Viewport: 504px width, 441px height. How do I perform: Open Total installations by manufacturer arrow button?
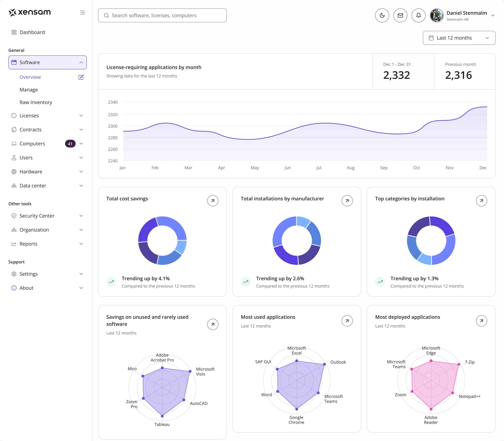pyautogui.click(x=347, y=201)
